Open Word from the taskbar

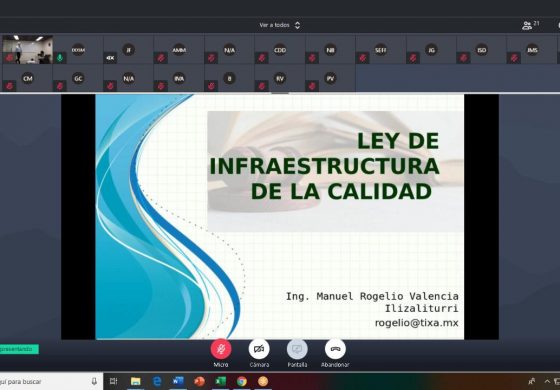pos(178,381)
